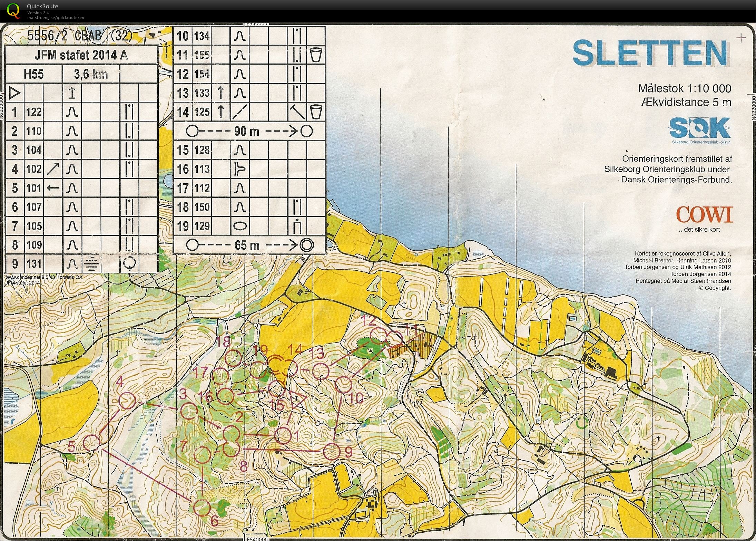The height and width of the screenshot is (541, 756).
Task: Click control code 107 in row 6
Action: (x=34, y=207)
